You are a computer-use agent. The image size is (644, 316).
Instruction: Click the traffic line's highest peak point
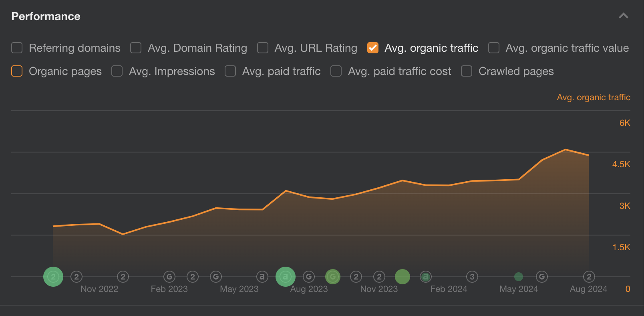566,150
